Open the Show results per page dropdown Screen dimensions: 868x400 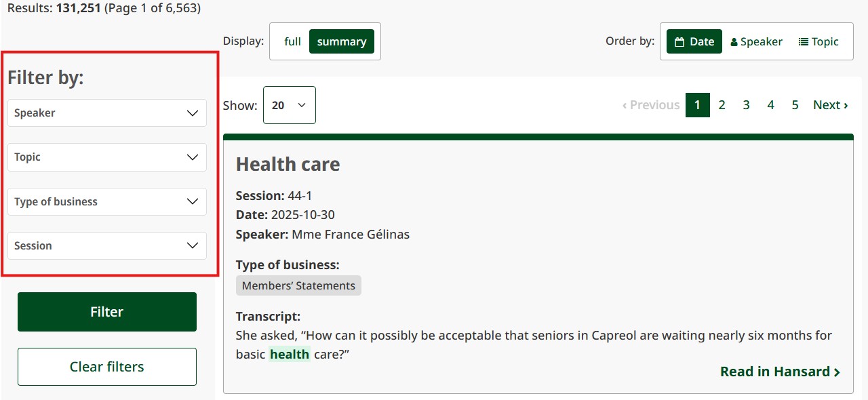[x=290, y=105]
